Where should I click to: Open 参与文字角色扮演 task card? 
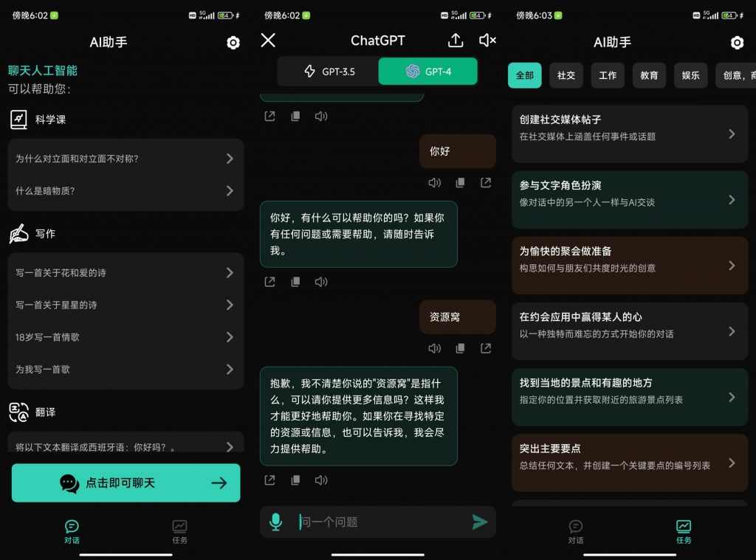click(x=630, y=200)
